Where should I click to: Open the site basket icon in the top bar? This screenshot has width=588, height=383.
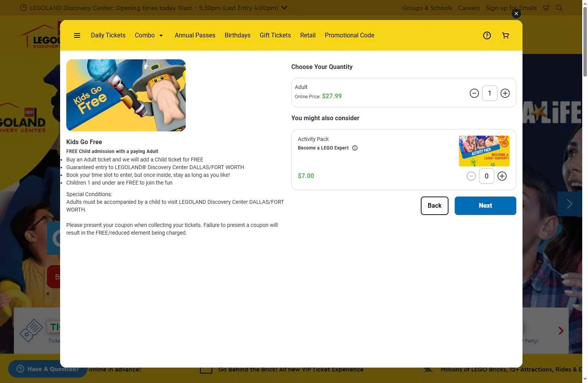pyautogui.click(x=546, y=8)
